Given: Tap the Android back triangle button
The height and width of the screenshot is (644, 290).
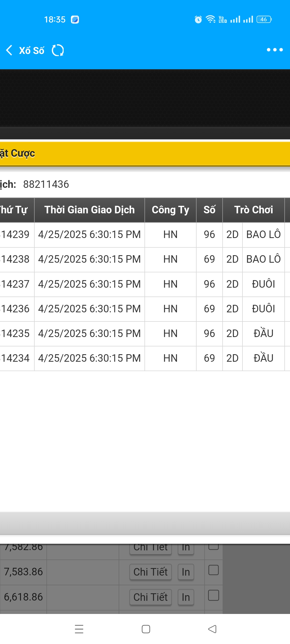Looking at the screenshot, I should point(212,629).
